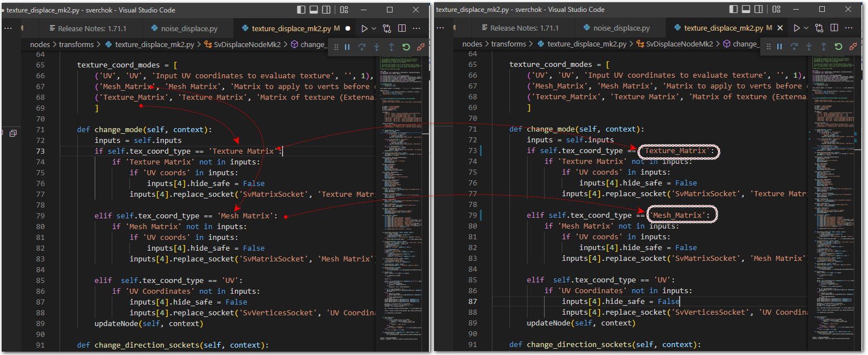Click minimap in right window
This screenshot has width=868, height=355.
tap(832, 198)
